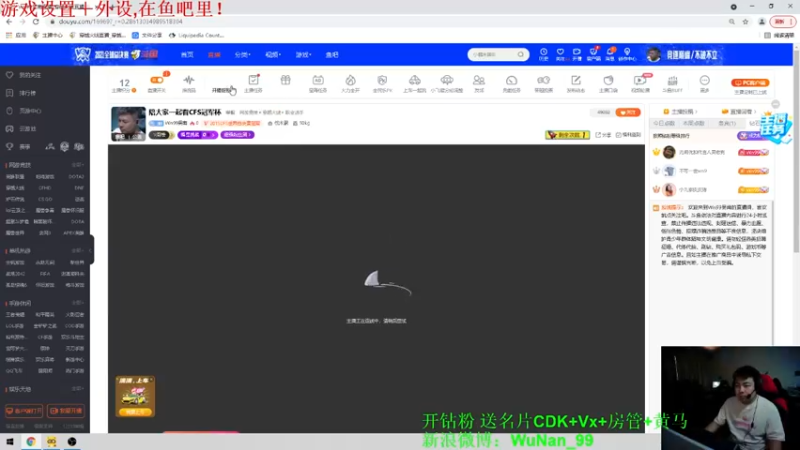Open the 鱼吧 nav item

[332, 55]
